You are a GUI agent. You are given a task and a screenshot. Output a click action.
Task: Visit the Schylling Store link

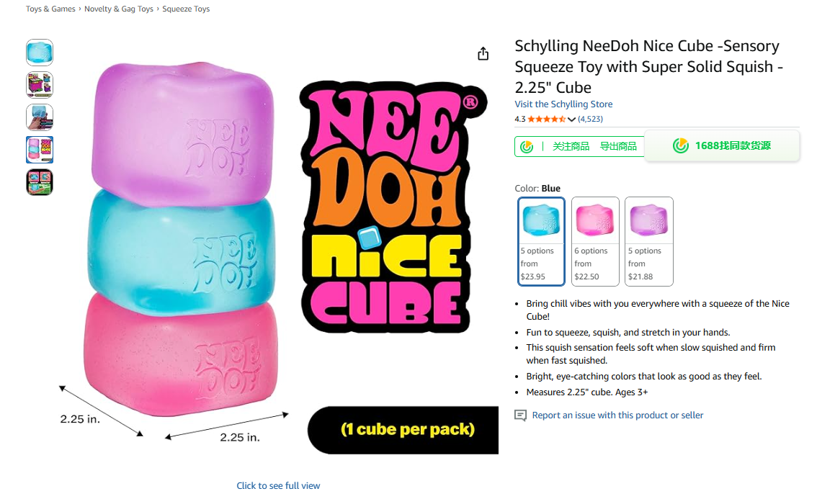click(x=563, y=104)
